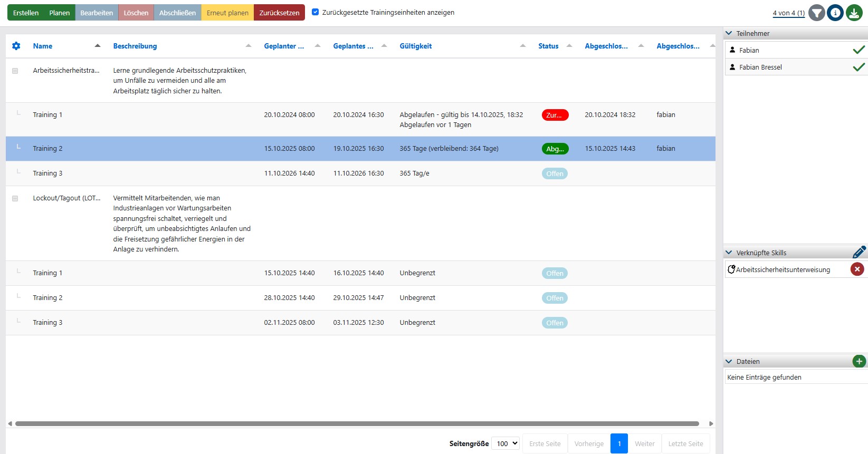This screenshot has height=454, width=868.
Task: Toggle 'Zurückgesetzte Trainingseinheiten anzeigen' checkbox
Action: click(x=316, y=12)
